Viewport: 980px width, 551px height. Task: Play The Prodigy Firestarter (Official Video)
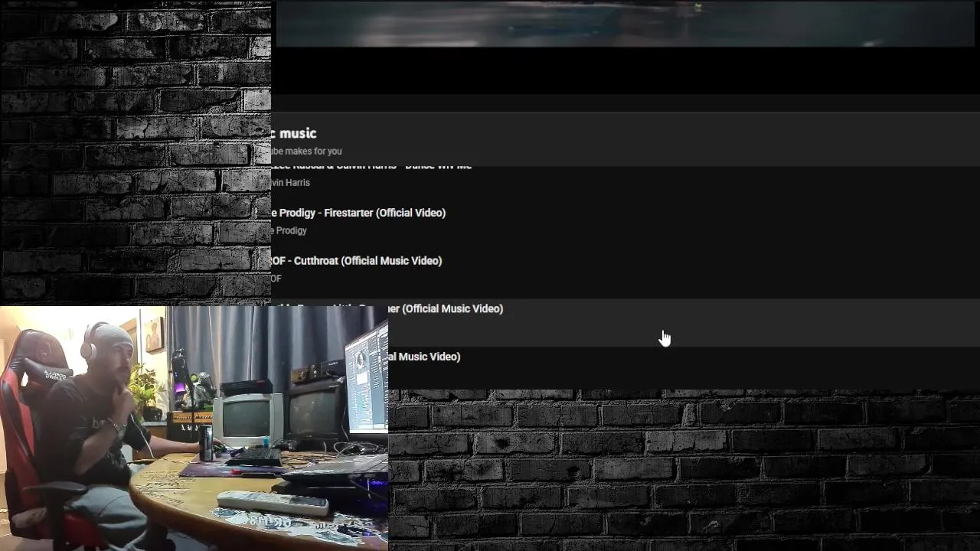click(358, 213)
